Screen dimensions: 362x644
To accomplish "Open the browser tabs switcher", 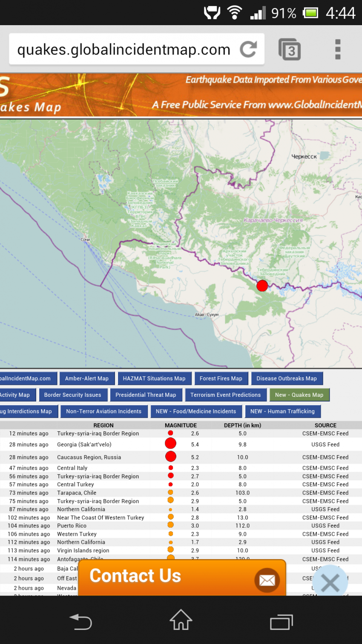I will tap(290, 49).
